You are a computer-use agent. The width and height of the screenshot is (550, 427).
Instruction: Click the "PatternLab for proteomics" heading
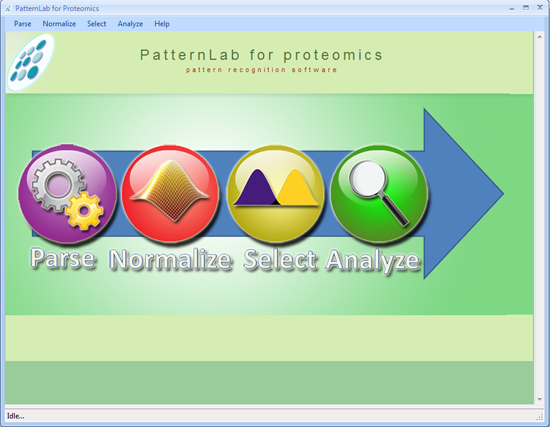[x=261, y=55]
